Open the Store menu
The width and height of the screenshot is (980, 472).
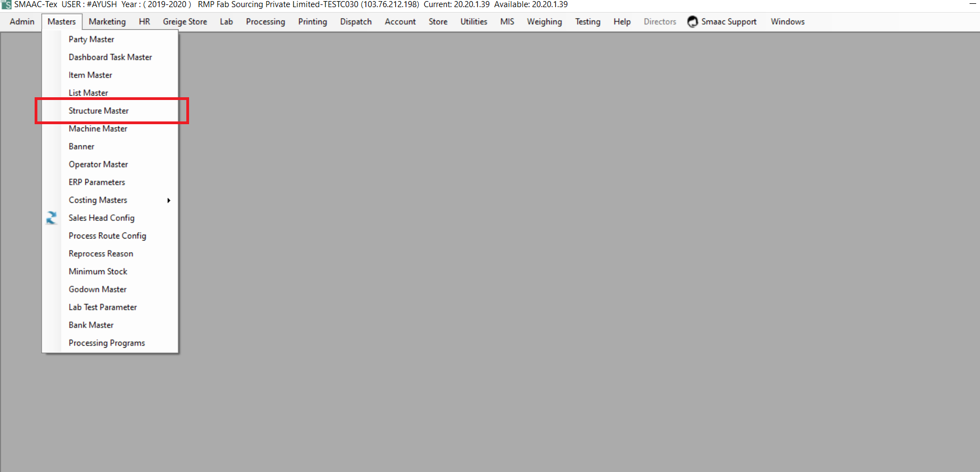[x=438, y=22]
